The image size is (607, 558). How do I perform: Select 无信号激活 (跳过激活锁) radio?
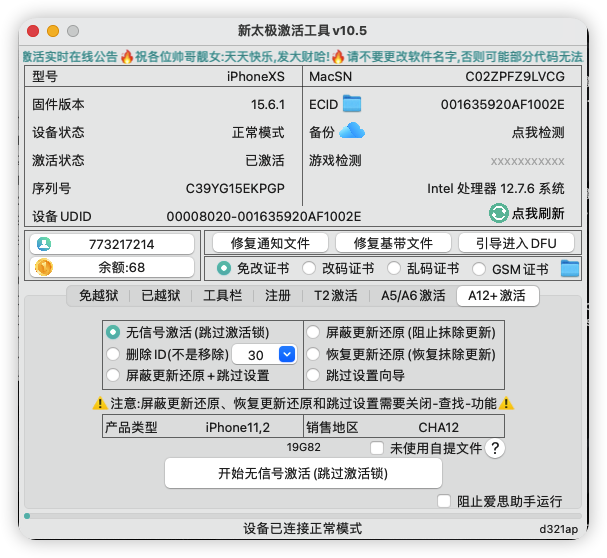113,332
